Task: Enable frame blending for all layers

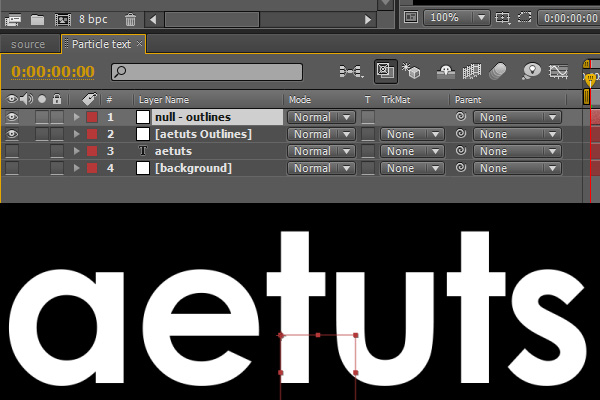Action: point(471,72)
